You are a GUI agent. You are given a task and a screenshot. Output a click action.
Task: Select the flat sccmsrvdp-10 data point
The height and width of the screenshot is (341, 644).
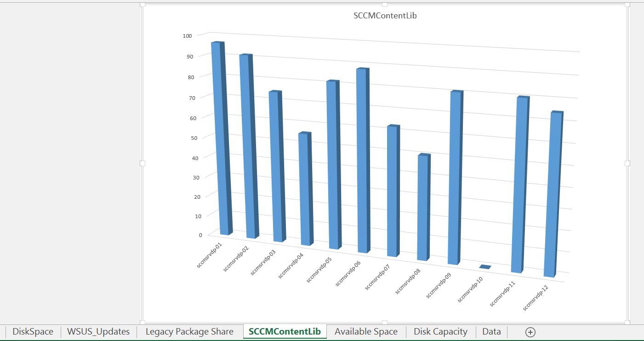tap(485, 267)
